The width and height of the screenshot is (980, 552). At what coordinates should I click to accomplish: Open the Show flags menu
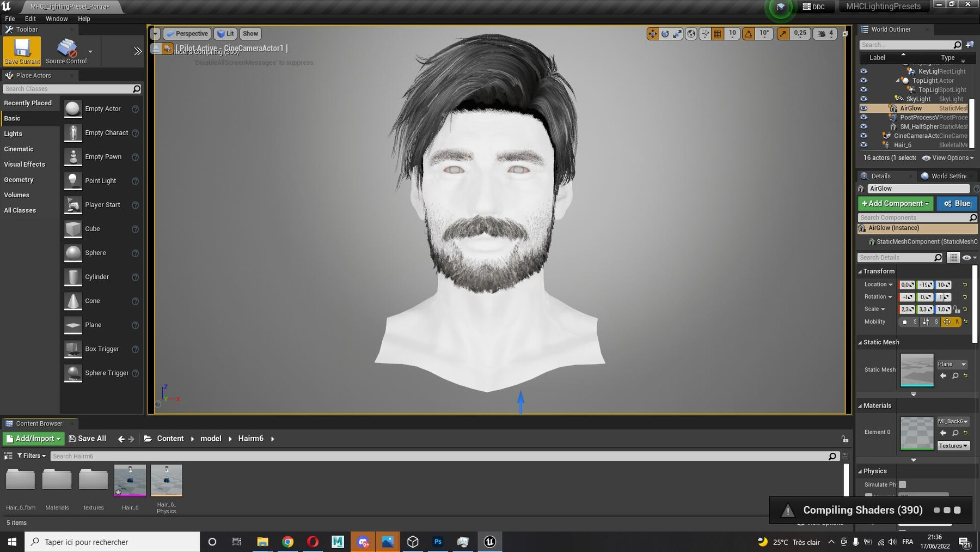(250, 34)
